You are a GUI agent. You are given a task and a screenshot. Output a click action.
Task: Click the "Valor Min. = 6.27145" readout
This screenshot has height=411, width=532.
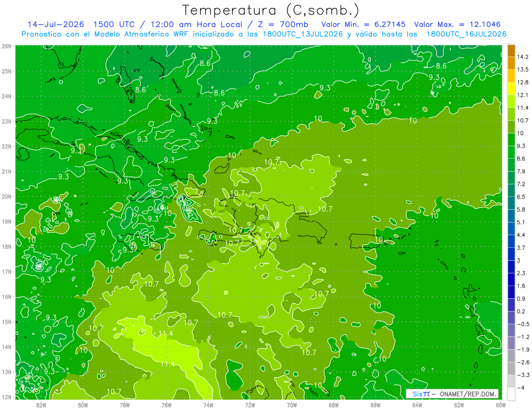363,24
